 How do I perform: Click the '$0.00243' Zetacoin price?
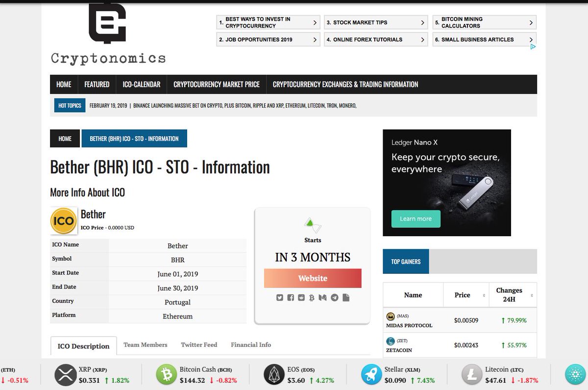466,345
